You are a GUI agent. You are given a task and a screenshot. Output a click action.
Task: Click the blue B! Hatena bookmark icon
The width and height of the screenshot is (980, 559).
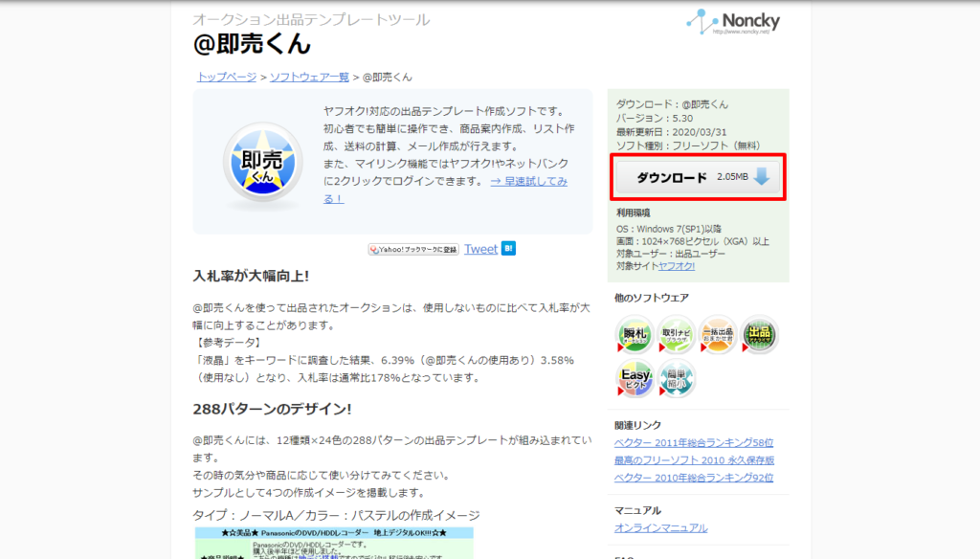pos(509,248)
